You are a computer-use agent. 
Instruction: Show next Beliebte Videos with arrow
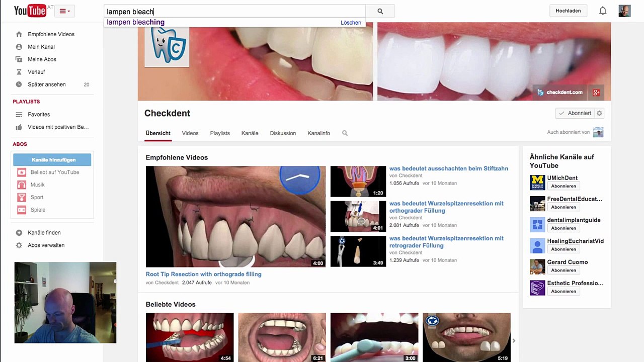(x=514, y=340)
